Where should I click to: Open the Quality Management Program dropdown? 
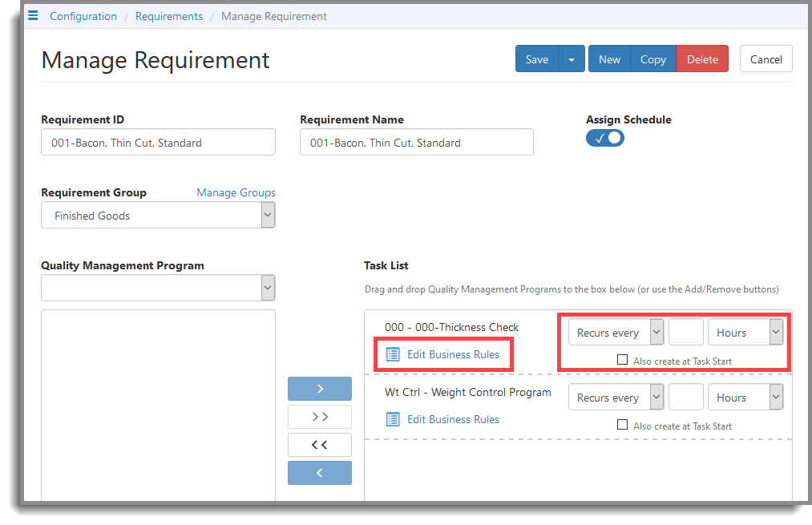pos(158,288)
